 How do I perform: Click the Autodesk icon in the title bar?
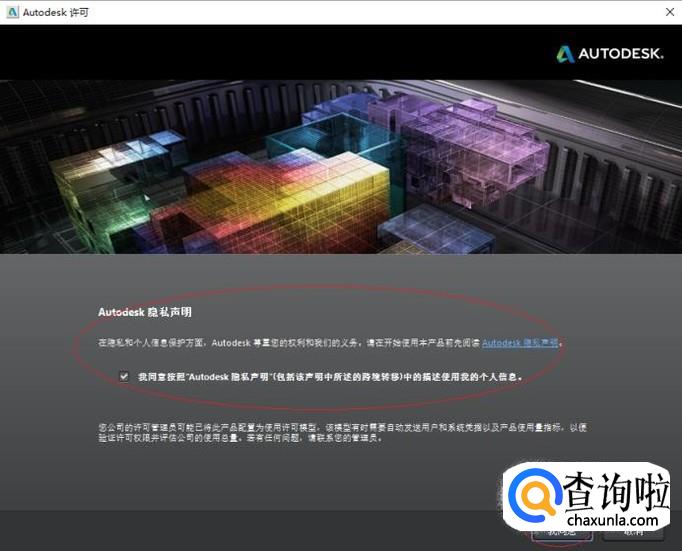12,12
